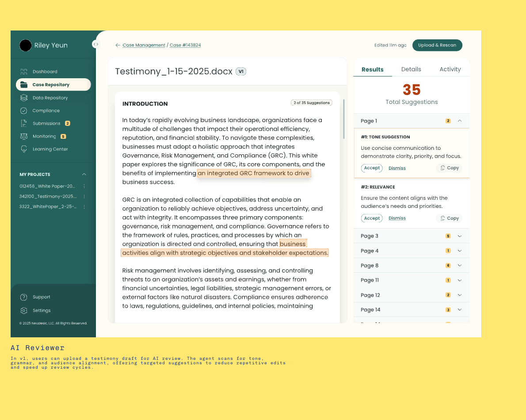Open the Case #143824 breadcrumb link

[185, 45]
